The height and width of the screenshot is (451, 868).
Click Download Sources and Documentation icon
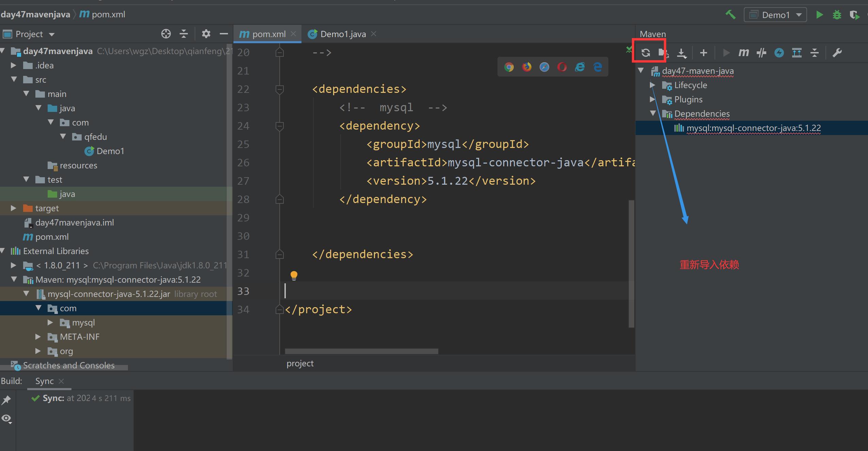pyautogui.click(x=682, y=53)
